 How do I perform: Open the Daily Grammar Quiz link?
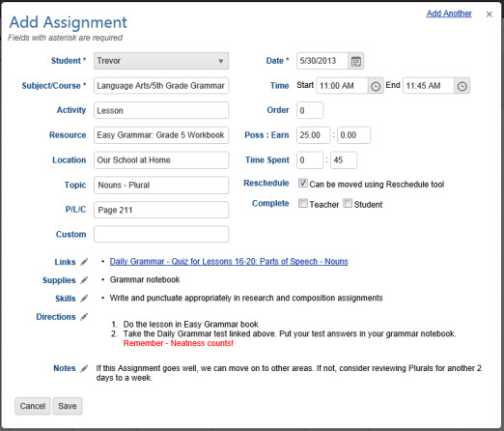229,261
